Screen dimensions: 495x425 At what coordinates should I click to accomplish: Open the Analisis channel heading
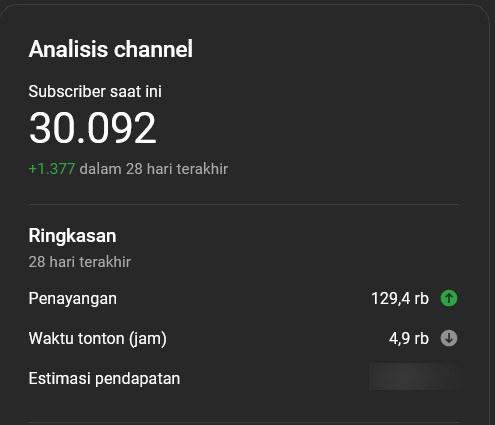tap(111, 49)
